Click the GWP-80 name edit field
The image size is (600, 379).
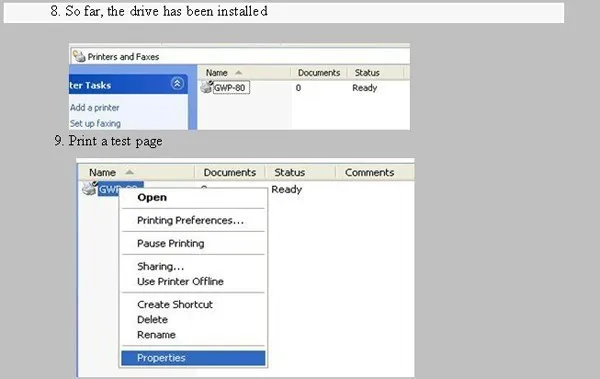(231, 88)
